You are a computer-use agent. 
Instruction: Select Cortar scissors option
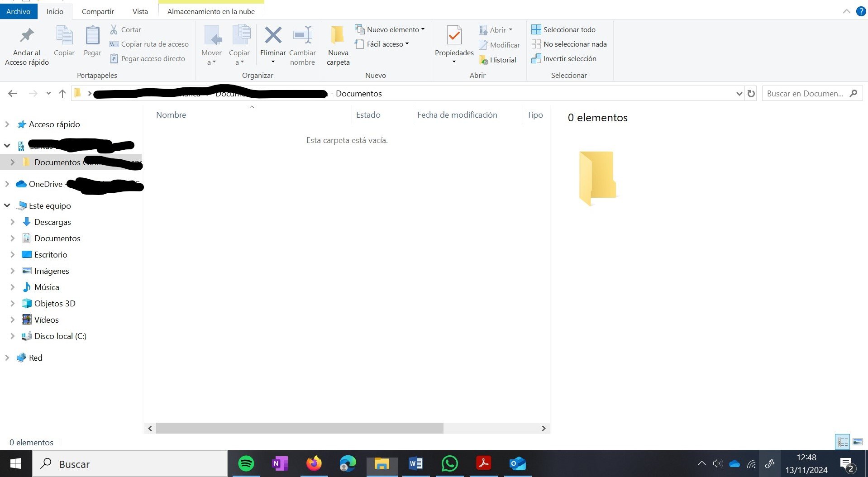pyautogui.click(x=126, y=29)
